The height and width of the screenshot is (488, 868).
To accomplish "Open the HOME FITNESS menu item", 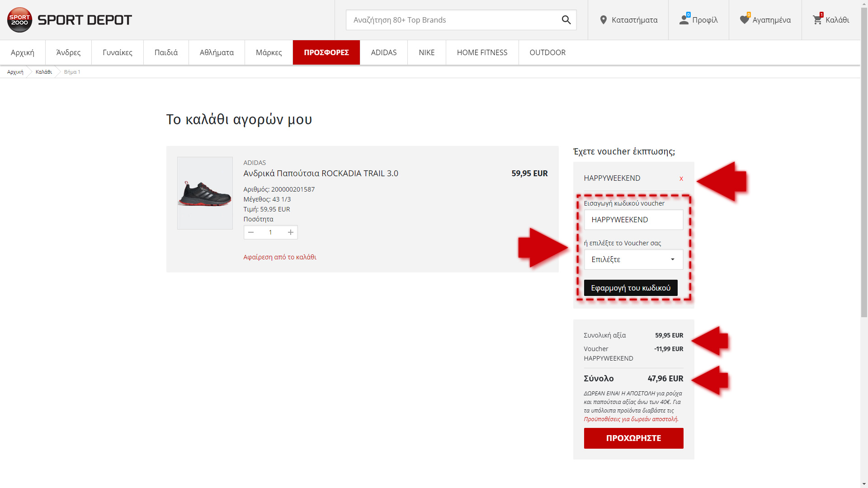I will click(482, 52).
